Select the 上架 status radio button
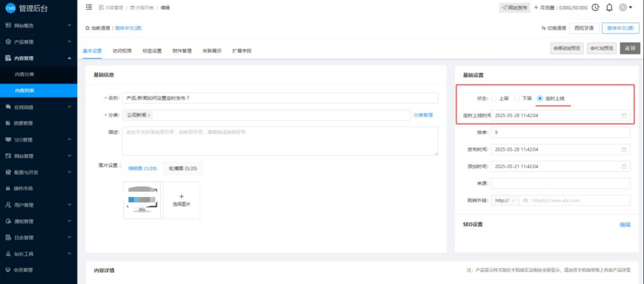 coord(494,99)
